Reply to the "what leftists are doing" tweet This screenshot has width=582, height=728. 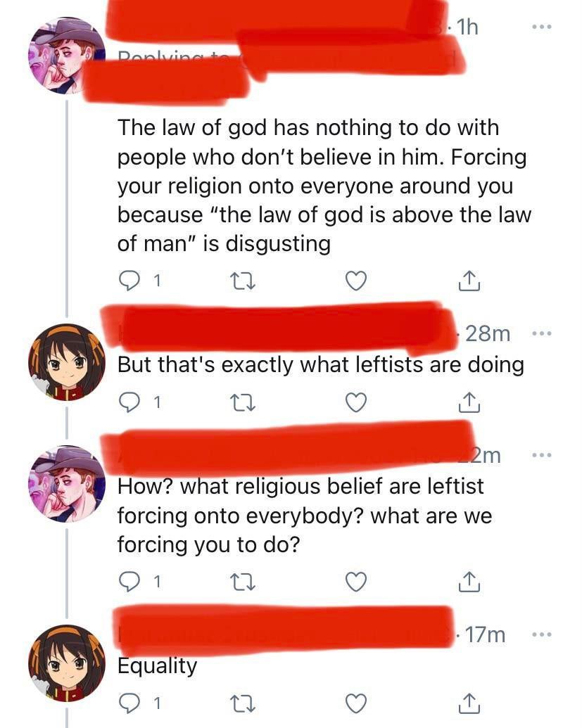129,402
